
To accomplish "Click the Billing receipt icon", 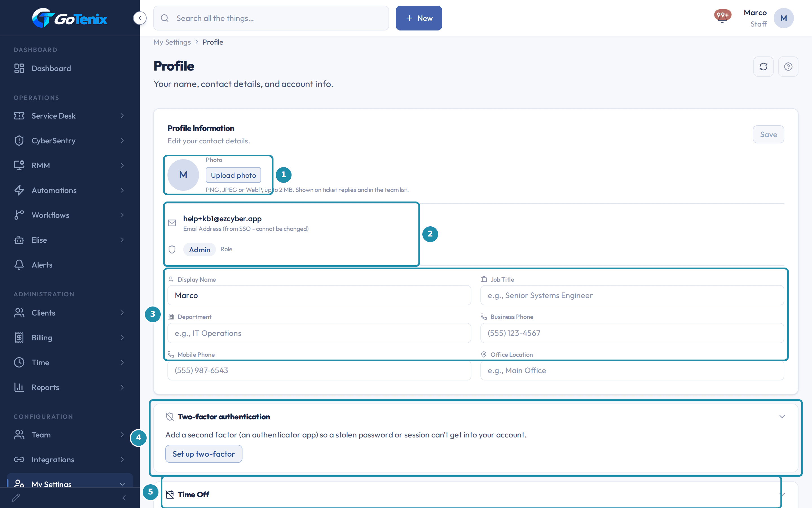I will coord(19,338).
